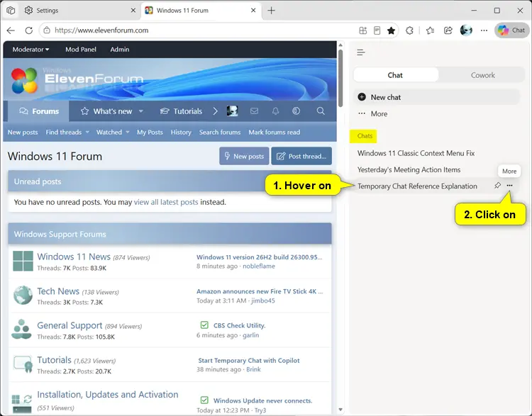Click the page vertical scrollbar thumb
The height and width of the screenshot is (416, 532).
[340, 78]
